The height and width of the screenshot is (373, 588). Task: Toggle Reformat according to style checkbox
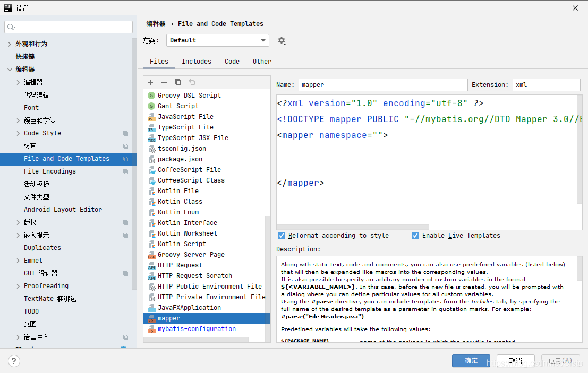click(282, 236)
